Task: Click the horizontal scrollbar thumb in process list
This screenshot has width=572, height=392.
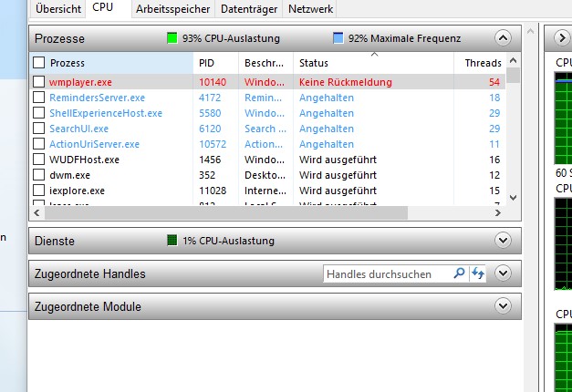Action: click(x=226, y=212)
